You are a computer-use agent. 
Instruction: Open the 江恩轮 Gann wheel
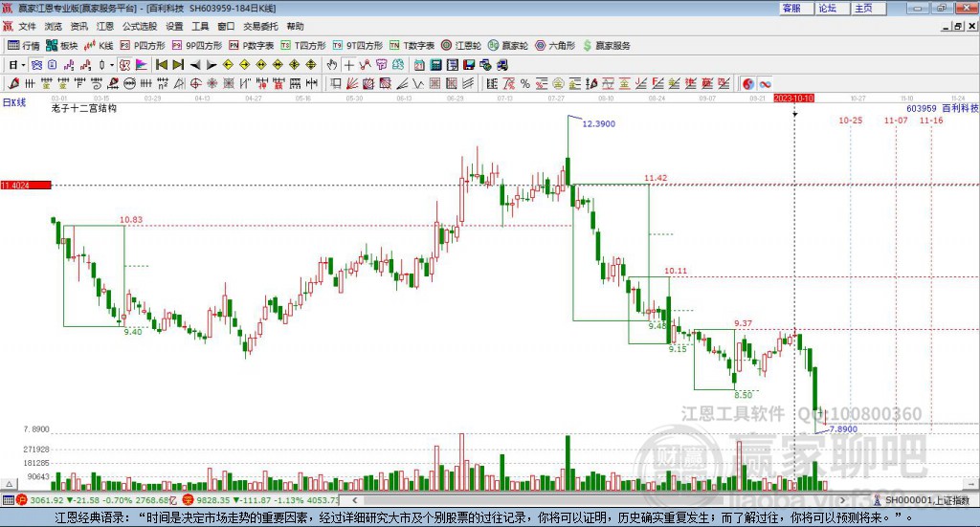click(461, 46)
